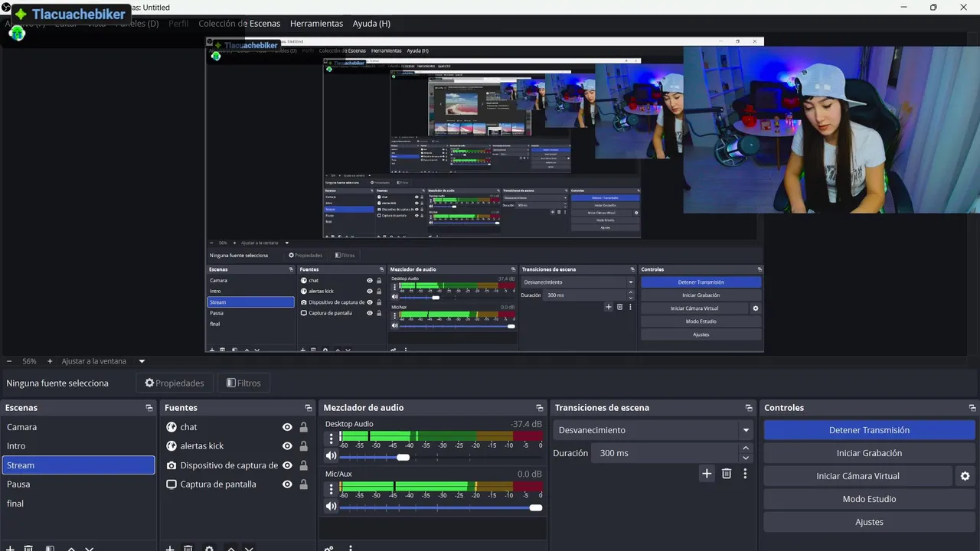Image resolution: width=980 pixels, height=551 pixels.
Task: Click the 56% zoom level text
Action: [29, 361]
